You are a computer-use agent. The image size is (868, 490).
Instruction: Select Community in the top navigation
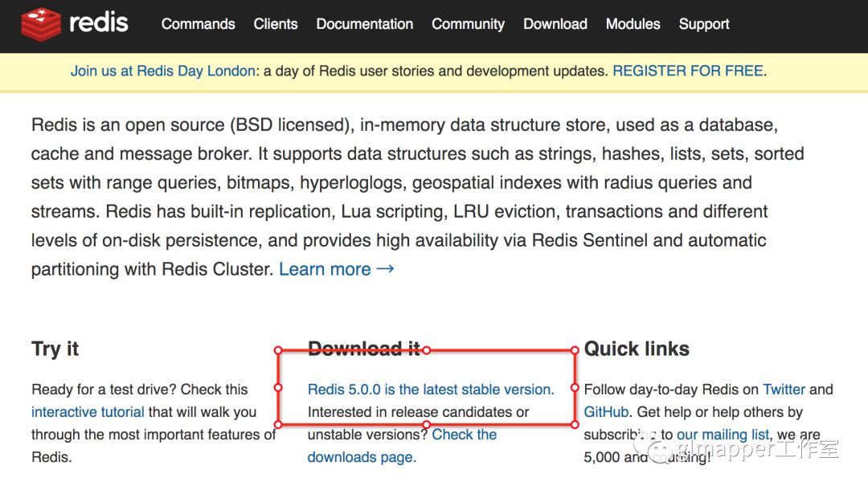pos(468,24)
